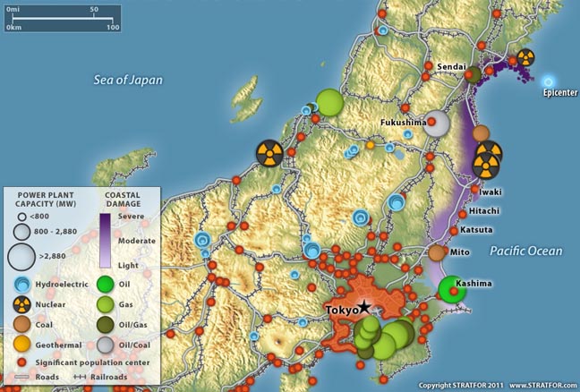Click the 'Iwaki' city label

(x=490, y=192)
